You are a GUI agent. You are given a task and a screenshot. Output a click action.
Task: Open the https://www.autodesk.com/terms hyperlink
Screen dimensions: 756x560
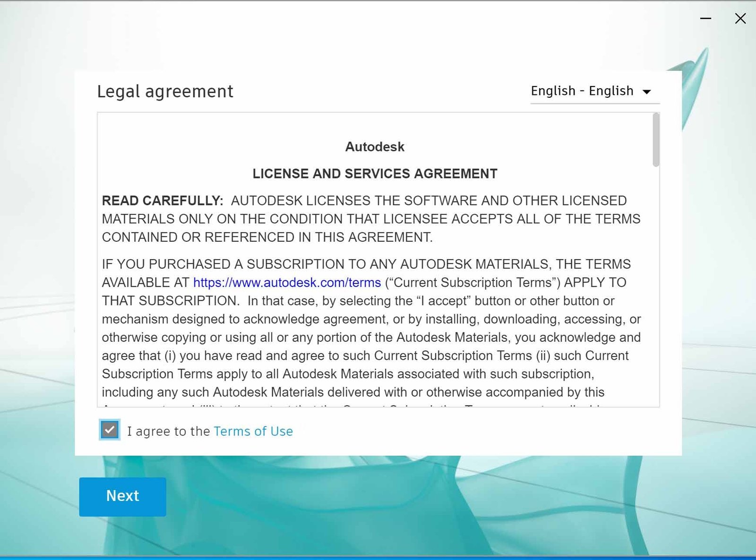click(x=287, y=282)
